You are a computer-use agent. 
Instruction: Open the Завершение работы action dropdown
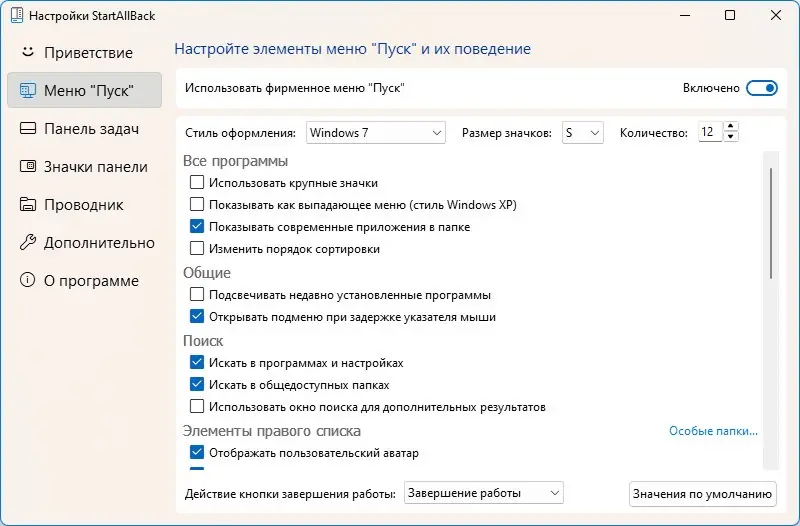(484, 493)
